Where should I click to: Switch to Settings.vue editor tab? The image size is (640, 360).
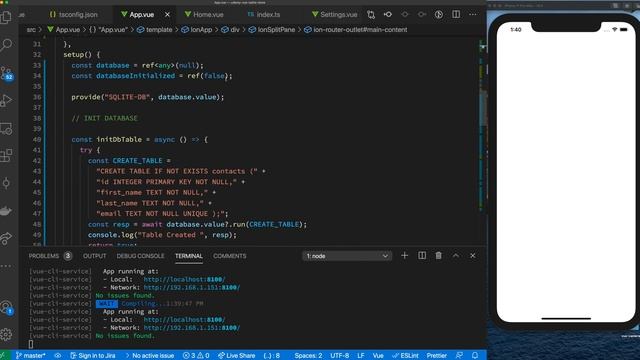(x=334, y=15)
